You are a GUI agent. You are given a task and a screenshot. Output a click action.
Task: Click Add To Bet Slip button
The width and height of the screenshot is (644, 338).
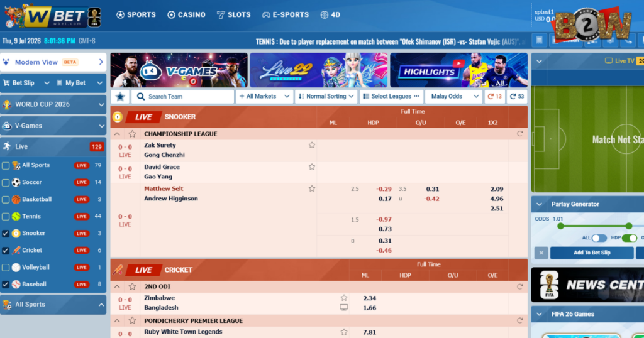591,253
